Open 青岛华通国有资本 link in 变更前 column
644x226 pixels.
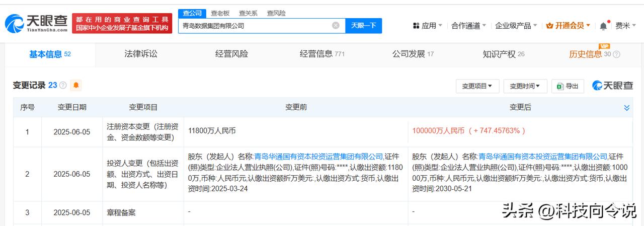click(x=319, y=156)
